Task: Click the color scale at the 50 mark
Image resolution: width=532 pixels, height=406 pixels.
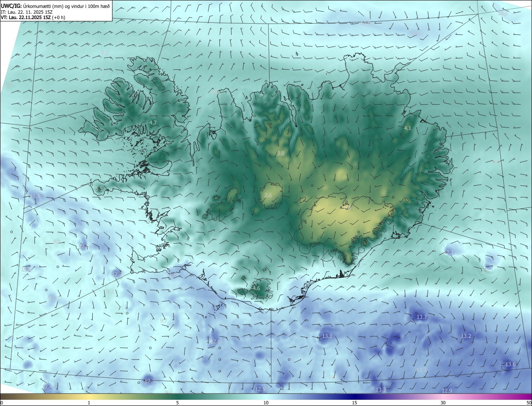Action: [529, 403]
